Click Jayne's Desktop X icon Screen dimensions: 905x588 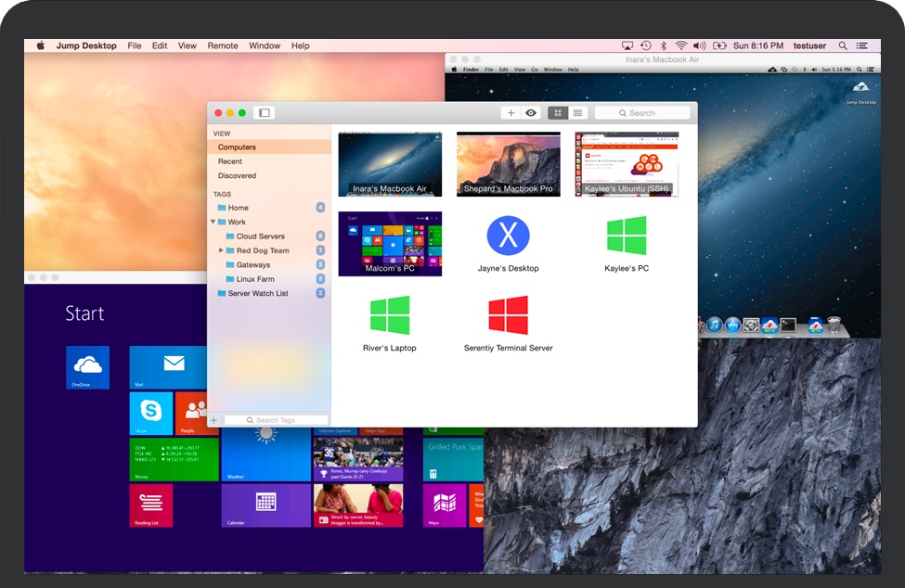[508, 236]
